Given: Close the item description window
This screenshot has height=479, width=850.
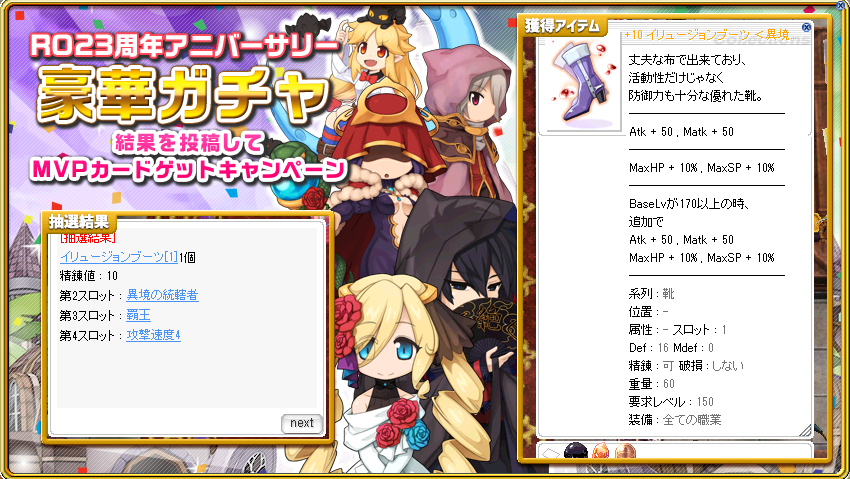Looking at the screenshot, I should [806, 27].
